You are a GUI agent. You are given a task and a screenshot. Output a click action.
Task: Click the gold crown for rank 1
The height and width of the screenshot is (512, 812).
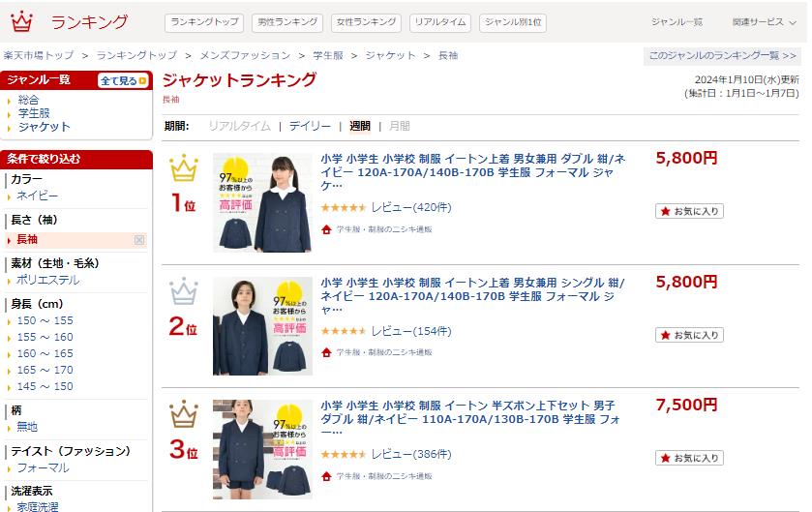point(184,169)
